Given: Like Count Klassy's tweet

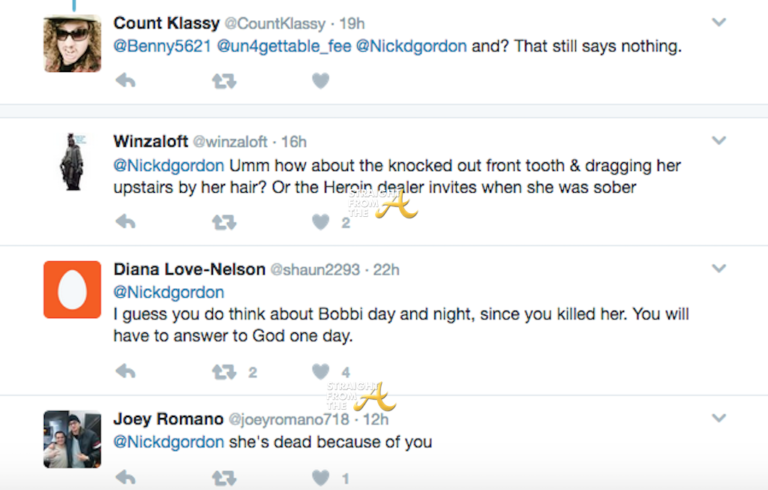Looking at the screenshot, I should [x=320, y=81].
